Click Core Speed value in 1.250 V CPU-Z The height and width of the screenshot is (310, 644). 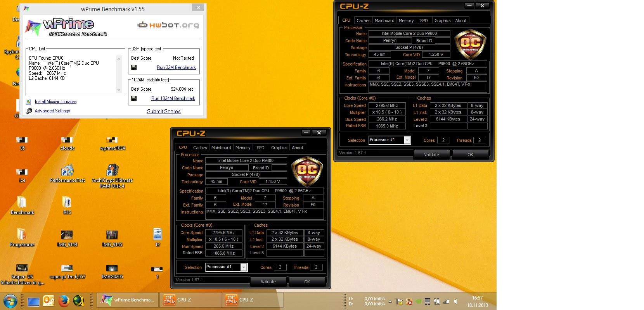click(387, 105)
